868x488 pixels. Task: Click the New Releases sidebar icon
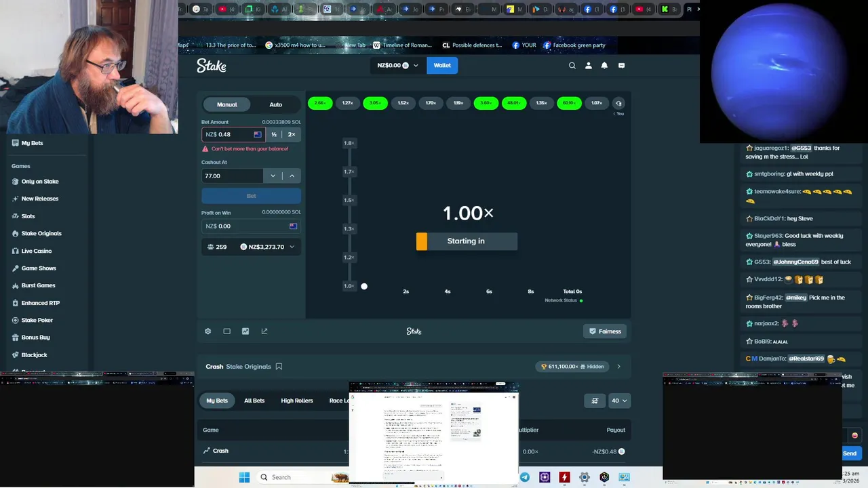[x=15, y=199]
